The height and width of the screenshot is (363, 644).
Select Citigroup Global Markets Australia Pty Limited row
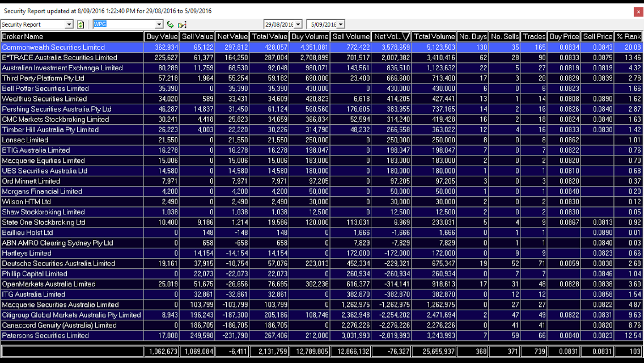click(321, 315)
